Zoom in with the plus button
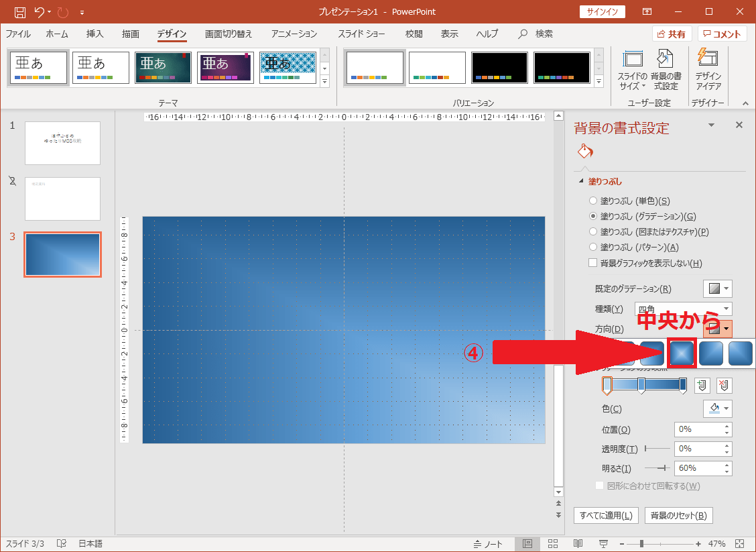This screenshot has width=756, height=552. [698, 544]
